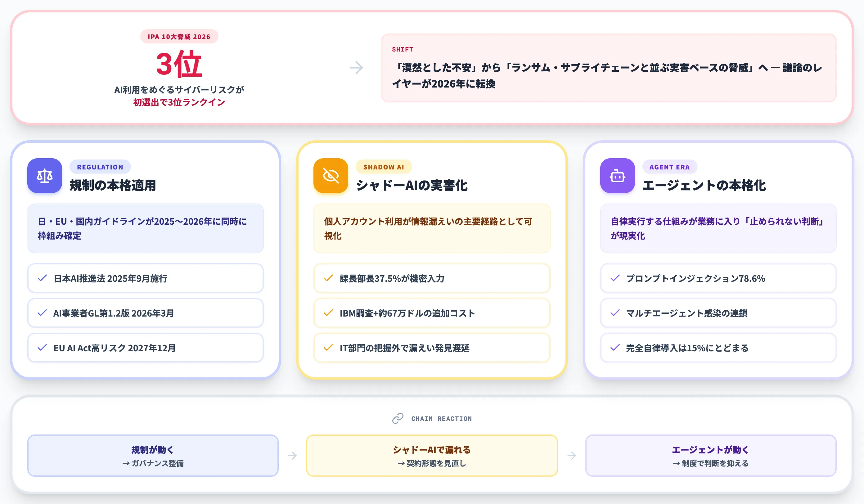Click the robot icon for Agent Era
This screenshot has width=864, height=504.
pos(617,176)
